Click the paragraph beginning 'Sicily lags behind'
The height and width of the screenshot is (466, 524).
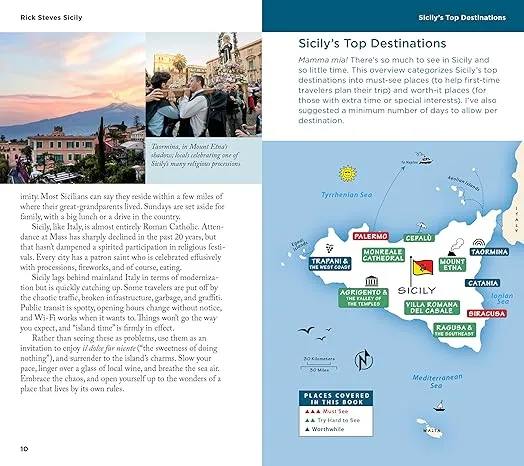click(x=121, y=303)
